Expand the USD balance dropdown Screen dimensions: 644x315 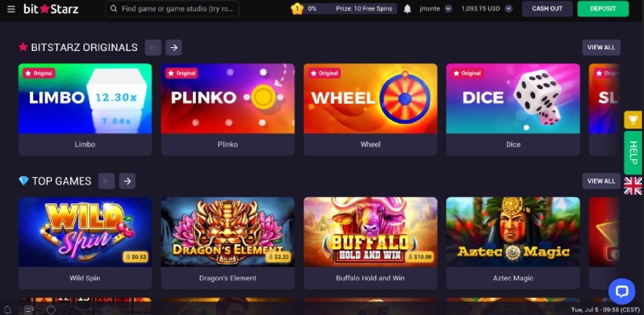coord(509,9)
